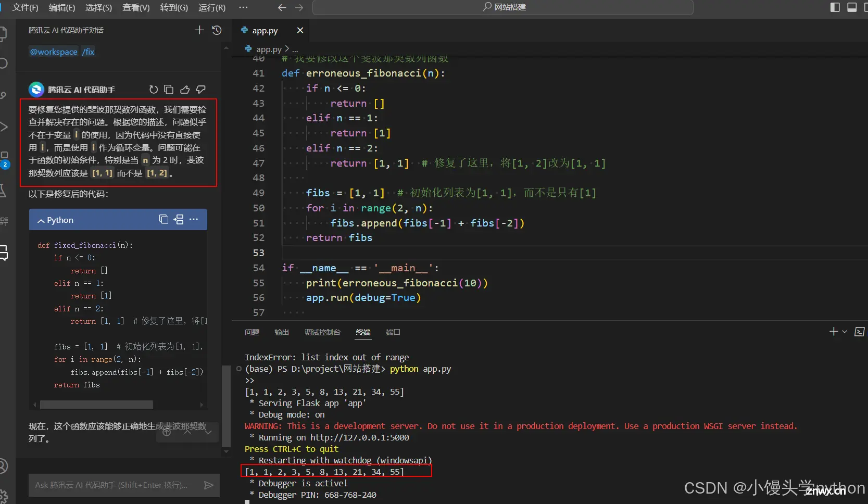The height and width of the screenshot is (504, 868).
Task: Open more options on Python code block
Action: (x=194, y=219)
